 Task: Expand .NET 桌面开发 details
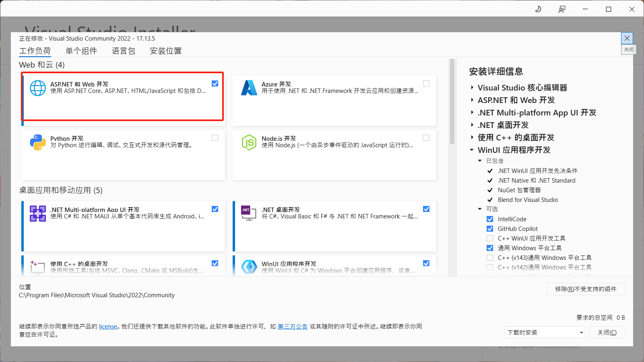(472, 125)
